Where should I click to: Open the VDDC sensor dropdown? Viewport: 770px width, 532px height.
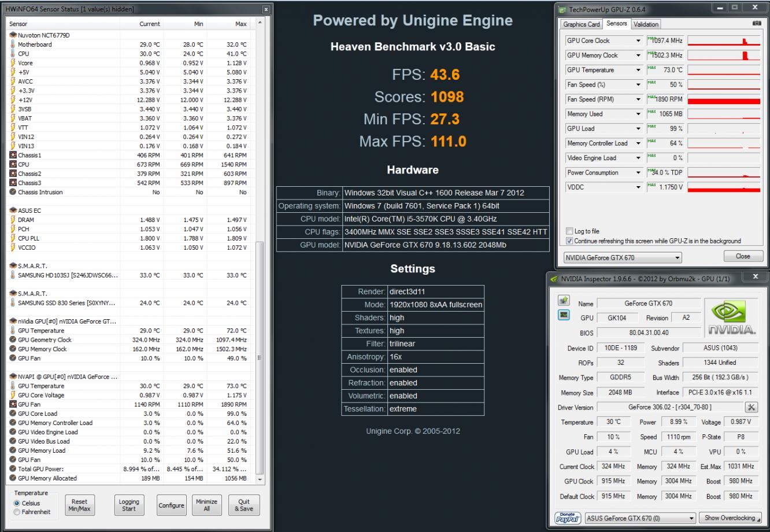639,187
